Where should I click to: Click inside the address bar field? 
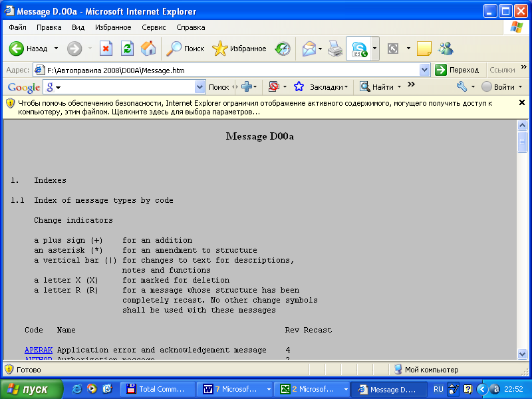pos(231,70)
